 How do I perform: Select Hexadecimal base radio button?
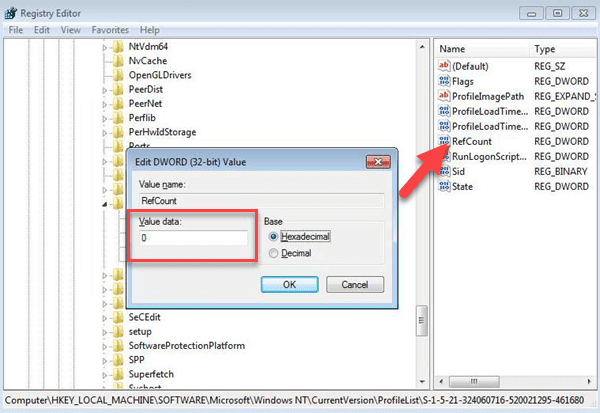273,237
